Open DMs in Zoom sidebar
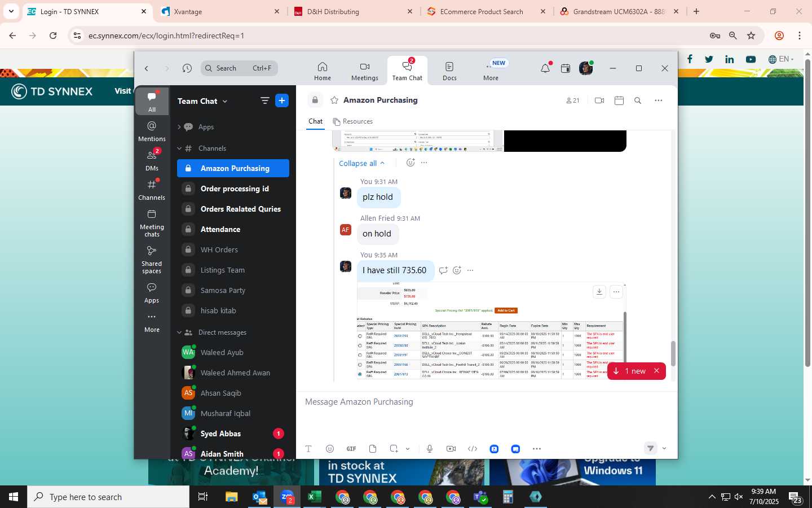This screenshot has height=508, width=812. [152, 160]
